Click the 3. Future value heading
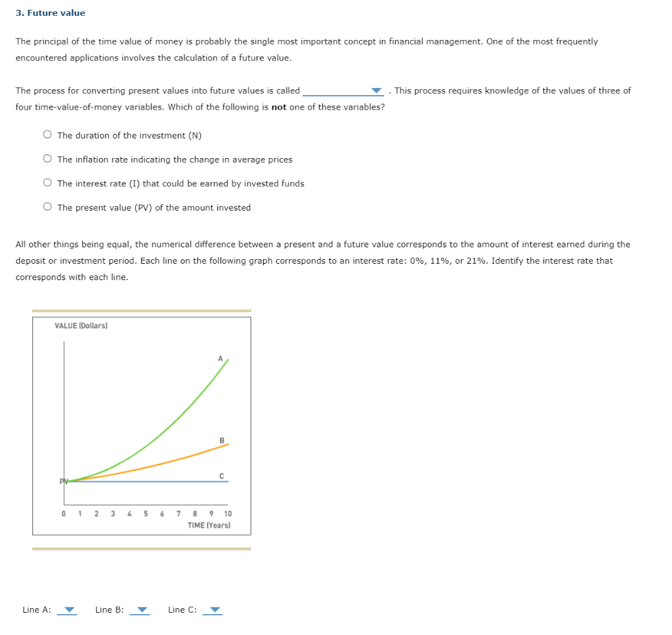Screen dimensions: 672x635 click(50, 12)
